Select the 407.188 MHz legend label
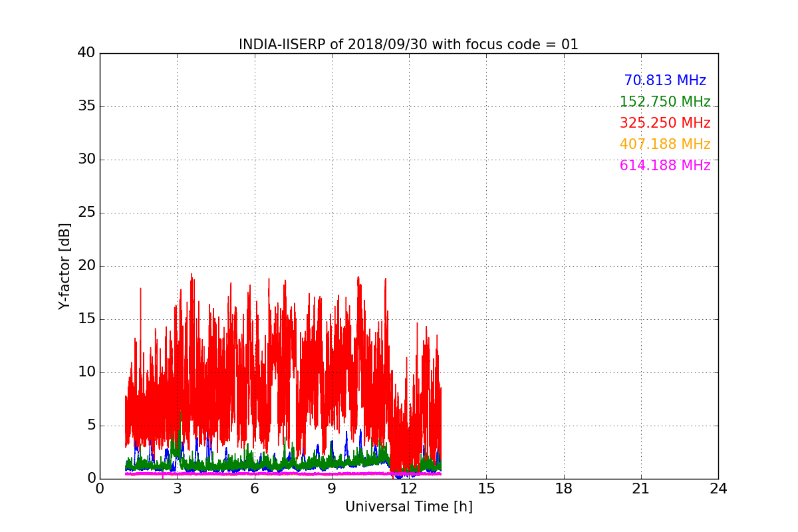 pyautogui.click(x=665, y=144)
